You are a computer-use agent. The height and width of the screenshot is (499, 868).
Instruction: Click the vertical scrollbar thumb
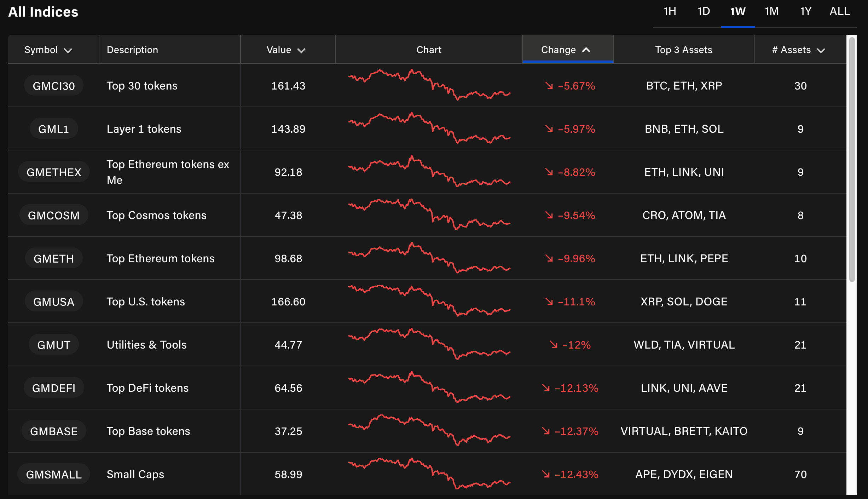(852, 159)
